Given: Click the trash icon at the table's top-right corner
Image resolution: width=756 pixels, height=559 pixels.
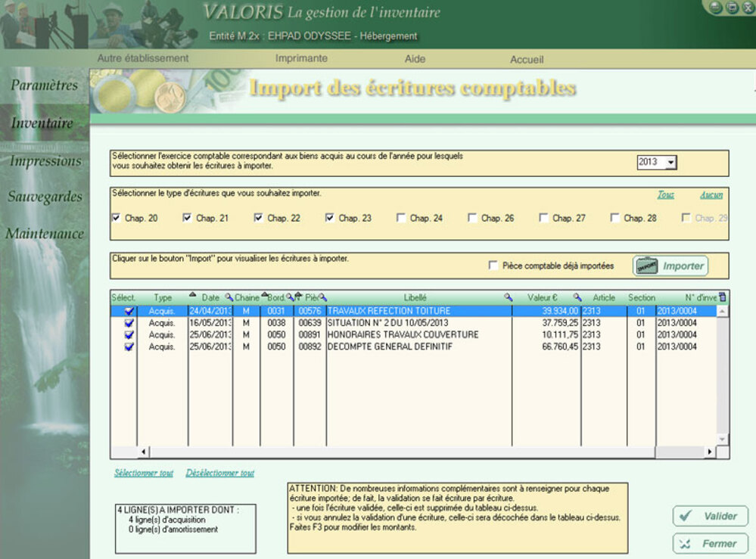Looking at the screenshot, I should pos(722,297).
